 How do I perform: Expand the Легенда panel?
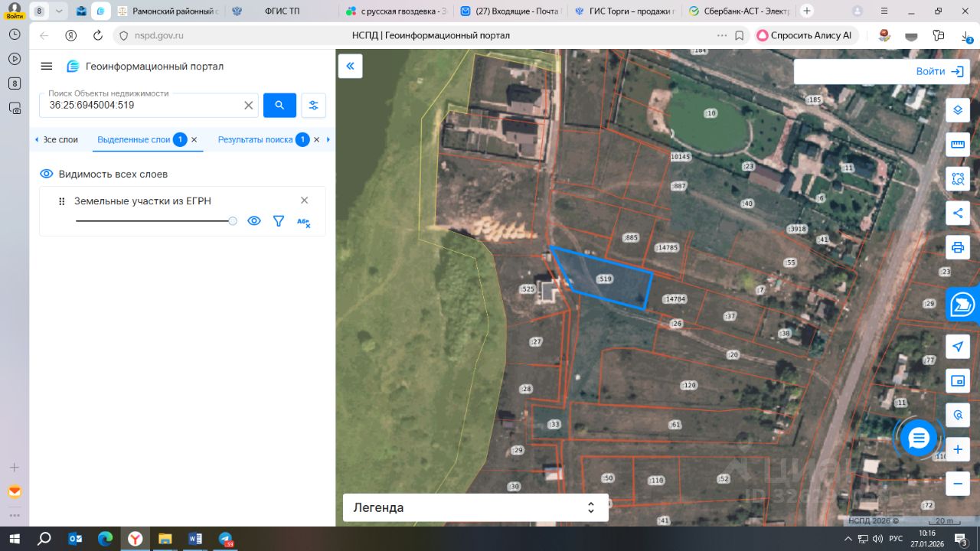pyautogui.click(x=475, y=507)
